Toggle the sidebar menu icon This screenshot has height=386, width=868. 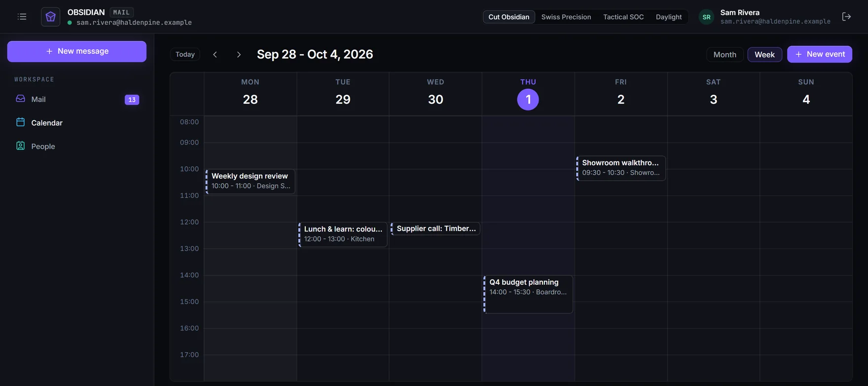coord(22,17)
